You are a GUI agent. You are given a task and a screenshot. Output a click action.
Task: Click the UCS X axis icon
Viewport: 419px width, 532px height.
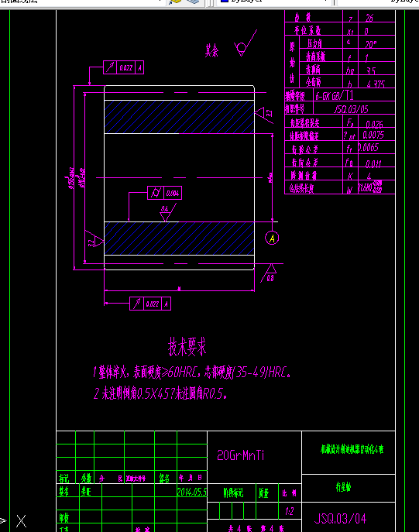pos(21,521)
